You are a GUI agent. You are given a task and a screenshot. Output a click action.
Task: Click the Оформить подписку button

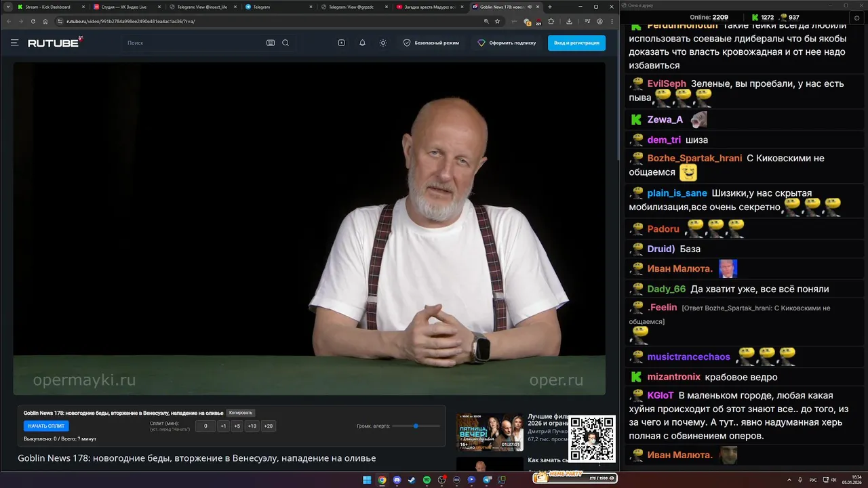[x=507, y=43]
